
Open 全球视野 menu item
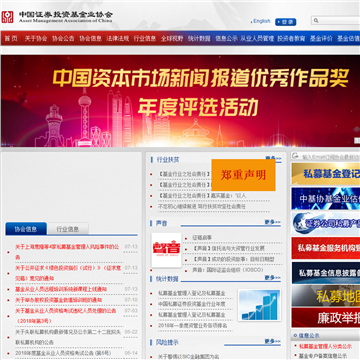click(x=172, y=38)
